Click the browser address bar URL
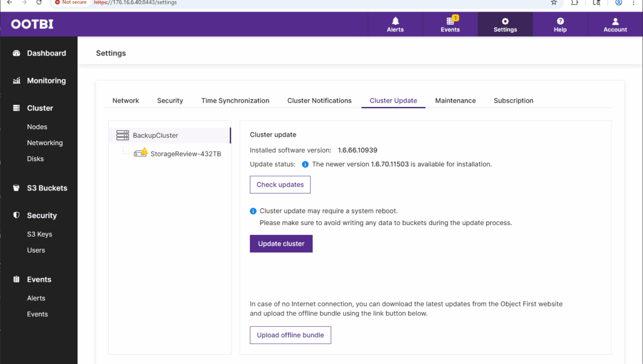 click(x=135, y=2)
